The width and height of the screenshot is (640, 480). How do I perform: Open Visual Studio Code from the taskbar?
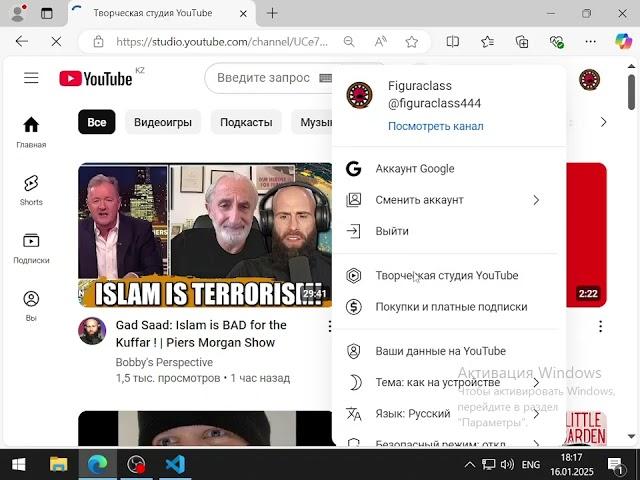click(175, 464)
